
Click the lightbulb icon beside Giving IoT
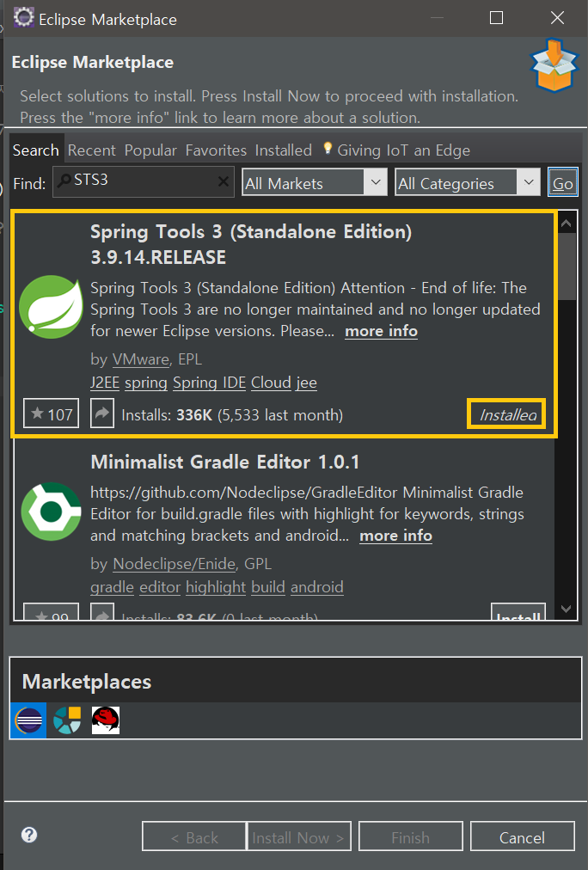tap(328, 148)
